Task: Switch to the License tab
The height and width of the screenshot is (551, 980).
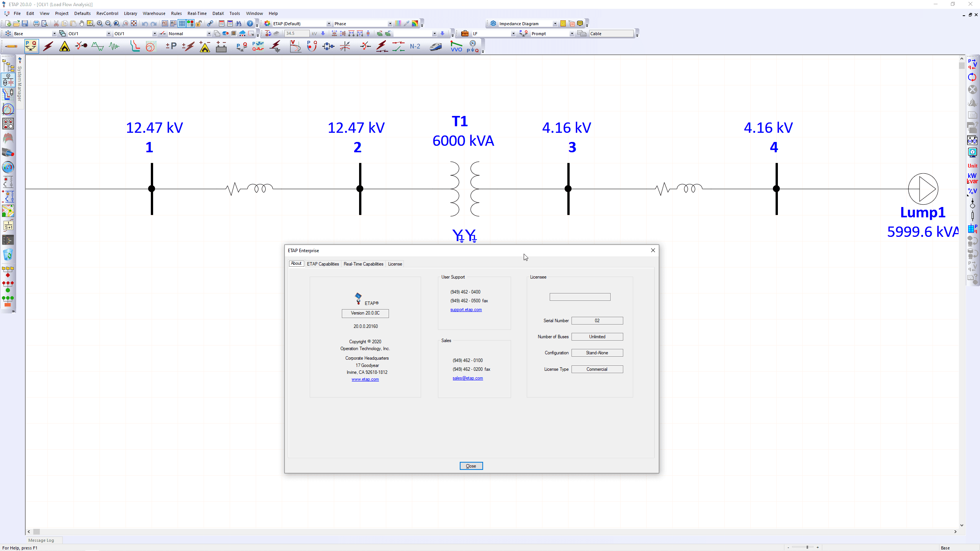Action: click(x=395, y=264)
